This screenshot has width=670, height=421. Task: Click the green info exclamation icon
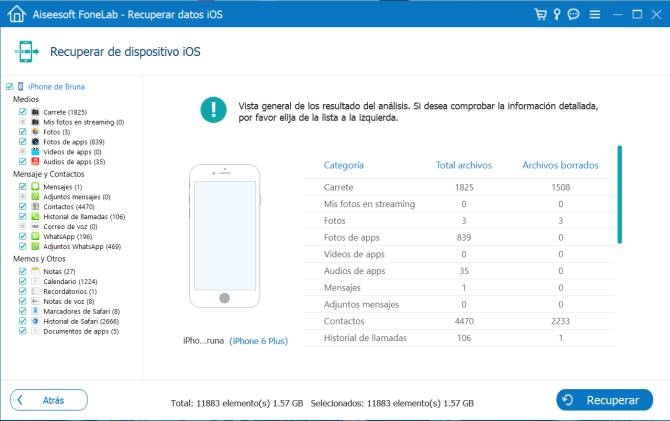pyautogui.click(x=213, y=110)
